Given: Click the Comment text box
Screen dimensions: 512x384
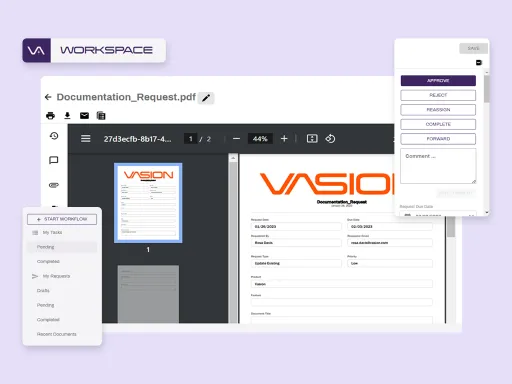Looking at the screenshot, I should pyautogui.click(x=438, y=166).
